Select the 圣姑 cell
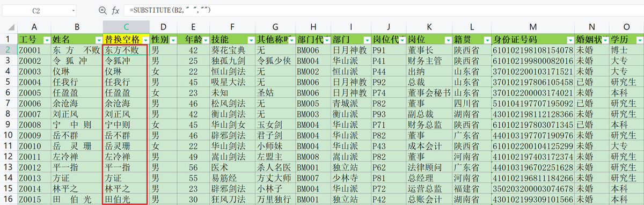Image resolution: width=644 pixels, height=205 pixels. (x=276, y=93)
